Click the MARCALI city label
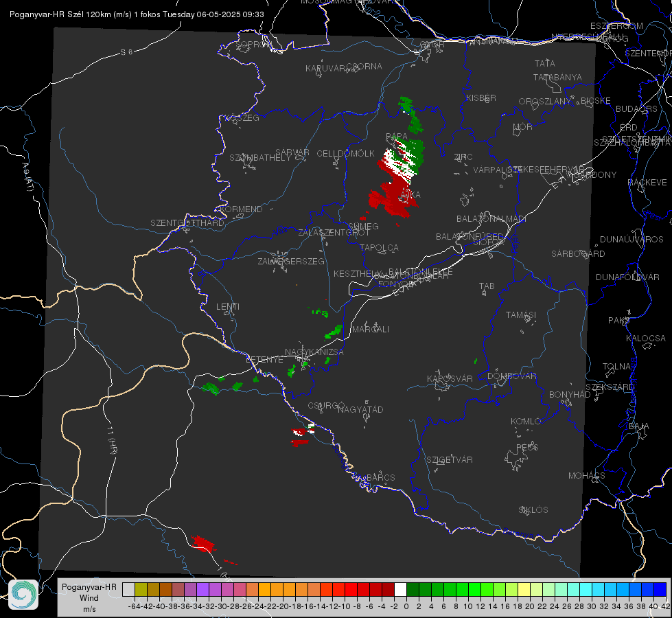The width and height of the screenshot is (672, 618). [x=371, y=330]
